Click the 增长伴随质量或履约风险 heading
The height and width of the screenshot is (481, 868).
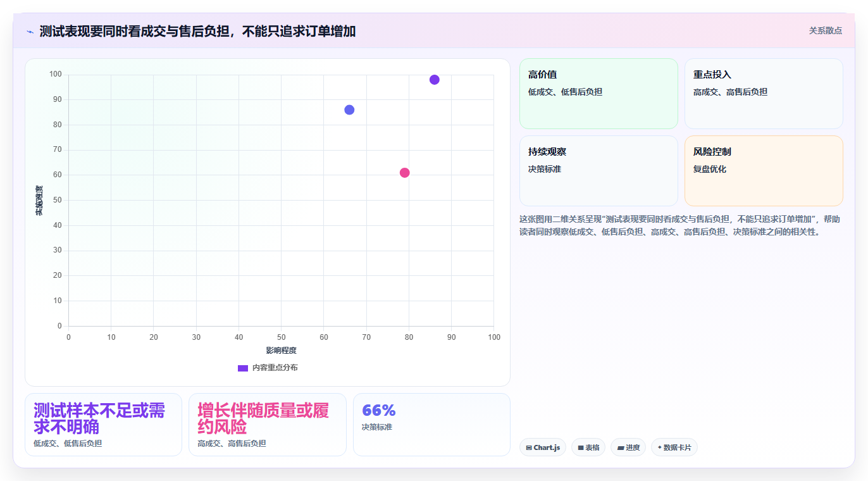263,418
